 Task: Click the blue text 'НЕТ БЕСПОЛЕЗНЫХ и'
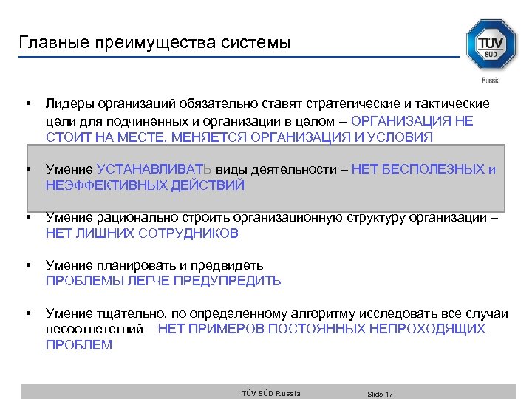423,169
